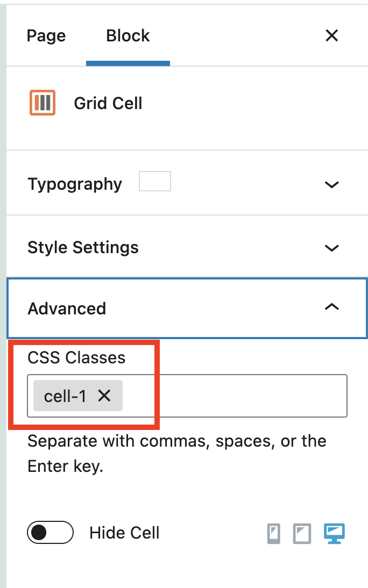Click the Grid Cell block title

108,103
